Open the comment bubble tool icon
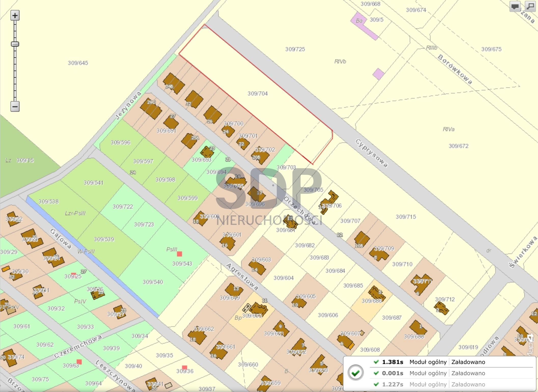This screenshot has width=538, height=392. [515, 6]
